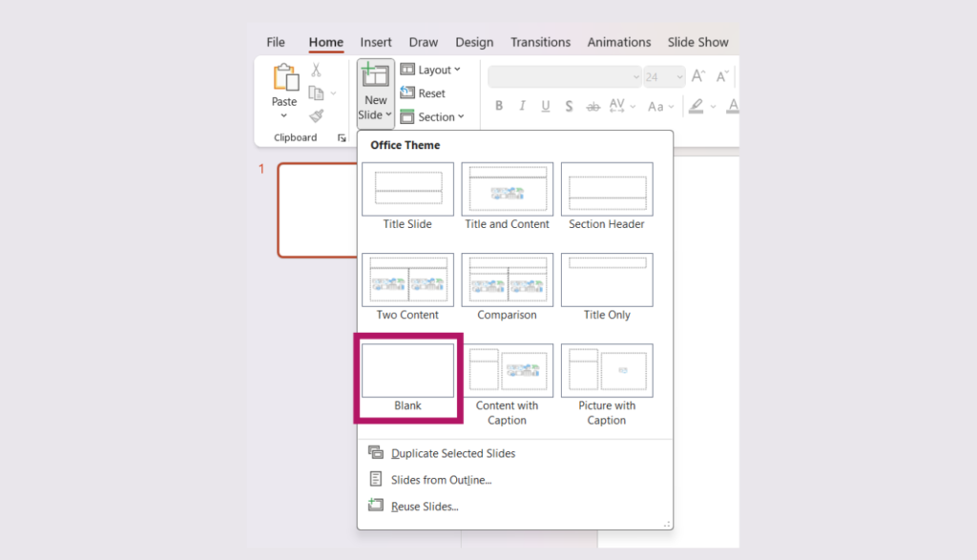Click the Duplicate Selected Slides icon
Viewport: 977px width, 560px height.
coord(376,451)
